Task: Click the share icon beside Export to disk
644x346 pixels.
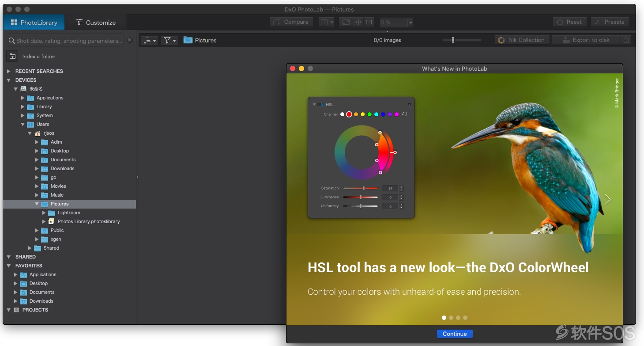Action: pos(625,40)
